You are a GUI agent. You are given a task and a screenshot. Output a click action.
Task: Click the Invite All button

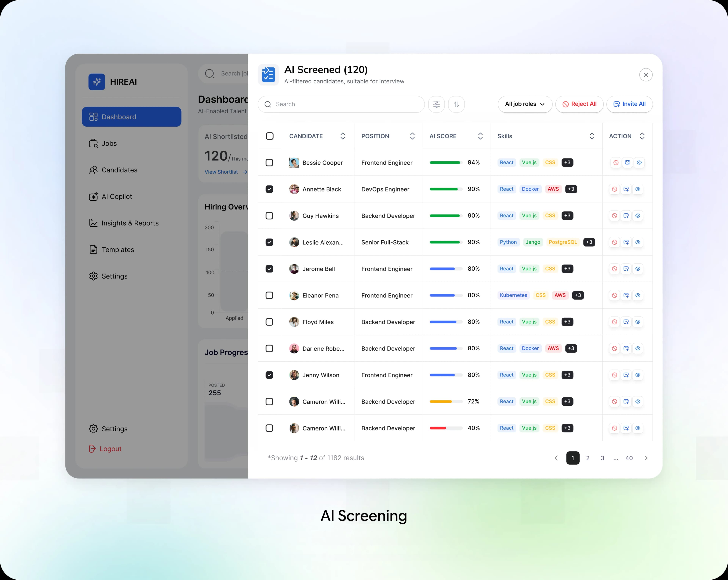tap(629, 104)
